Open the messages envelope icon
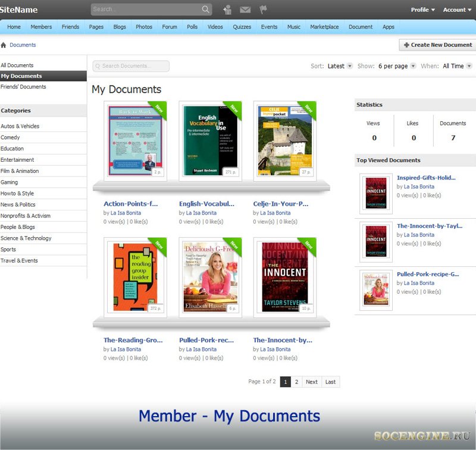Image resolution: width=476 pixels, height=450 pixels. coord(245,10)
